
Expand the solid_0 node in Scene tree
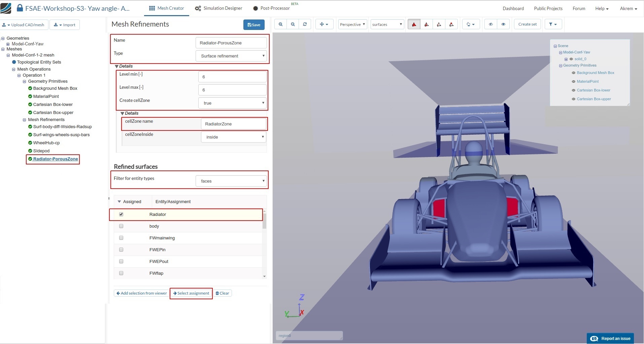coord(566,59)
